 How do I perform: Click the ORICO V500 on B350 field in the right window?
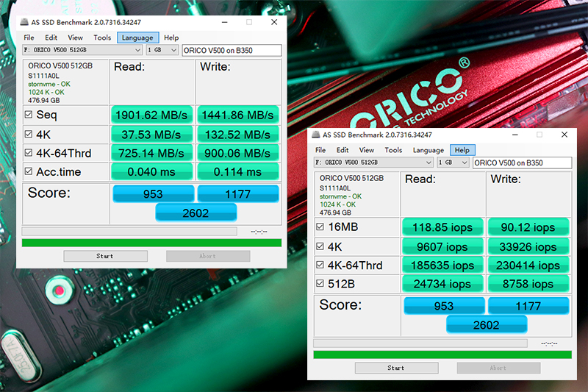523,163
